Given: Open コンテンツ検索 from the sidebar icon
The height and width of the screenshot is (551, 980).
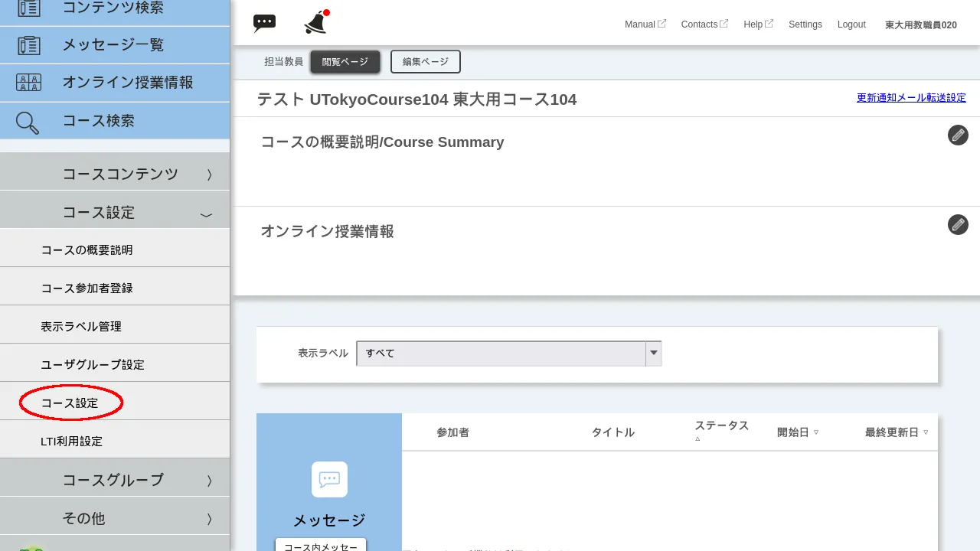Looking at the screenshot, I should coord(27,8).
